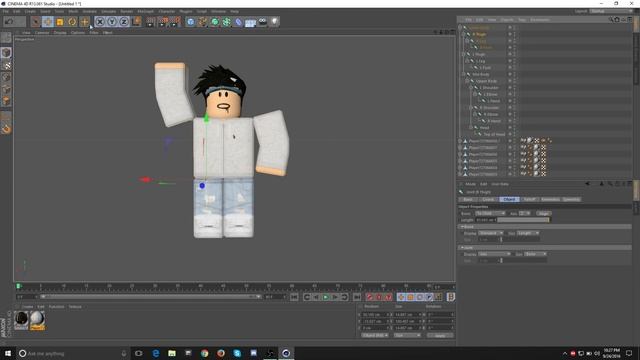The image size is (640, 360).
Task: Open Edit Render Settings icon
Action: coord(175,22)
